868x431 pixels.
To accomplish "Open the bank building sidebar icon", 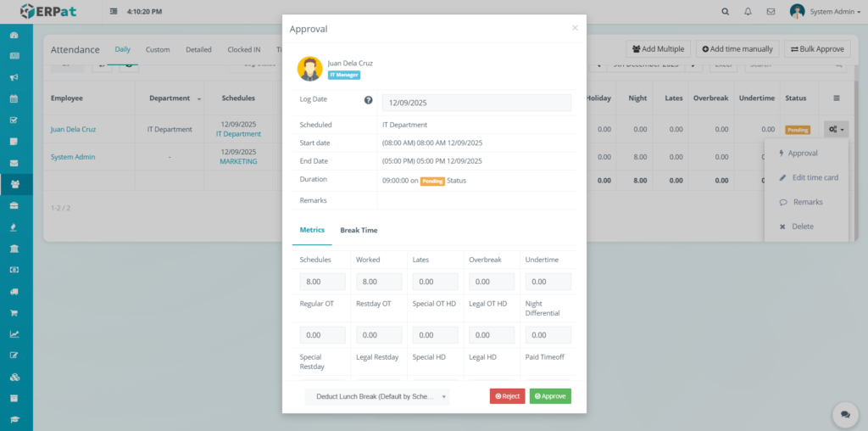I will 14,249.
